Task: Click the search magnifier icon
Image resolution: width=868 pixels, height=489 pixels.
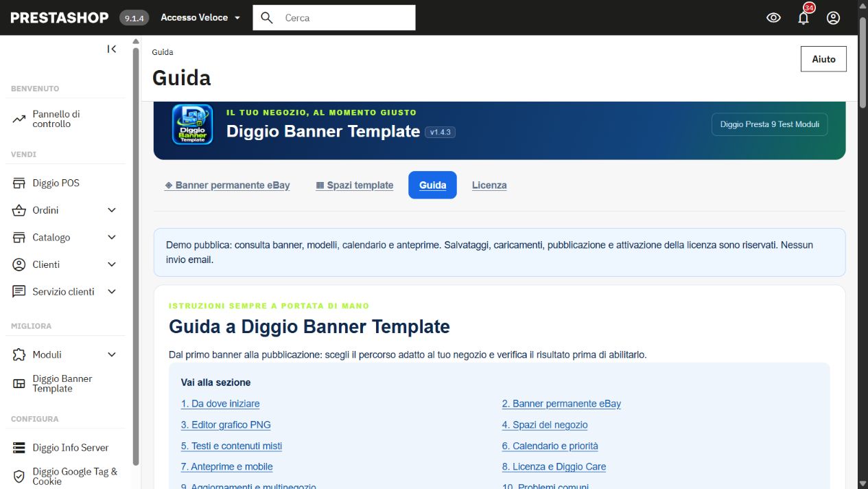Action: coord(268,18)
